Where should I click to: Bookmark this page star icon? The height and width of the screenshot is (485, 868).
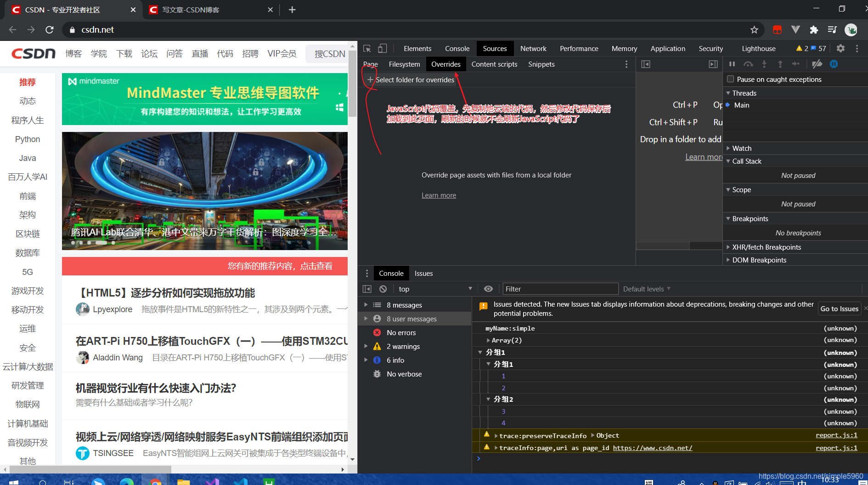[x=754, y=29]
